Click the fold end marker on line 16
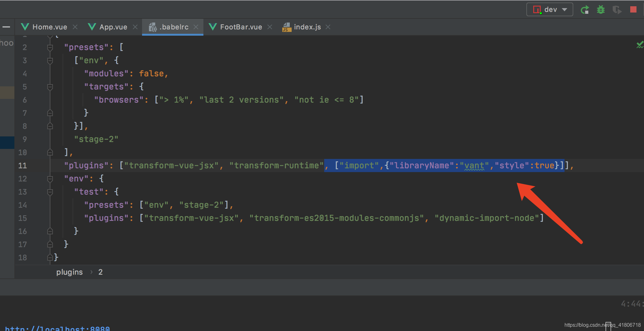The height and width of the screenshot is (331, 644). [x=50, y=231]
